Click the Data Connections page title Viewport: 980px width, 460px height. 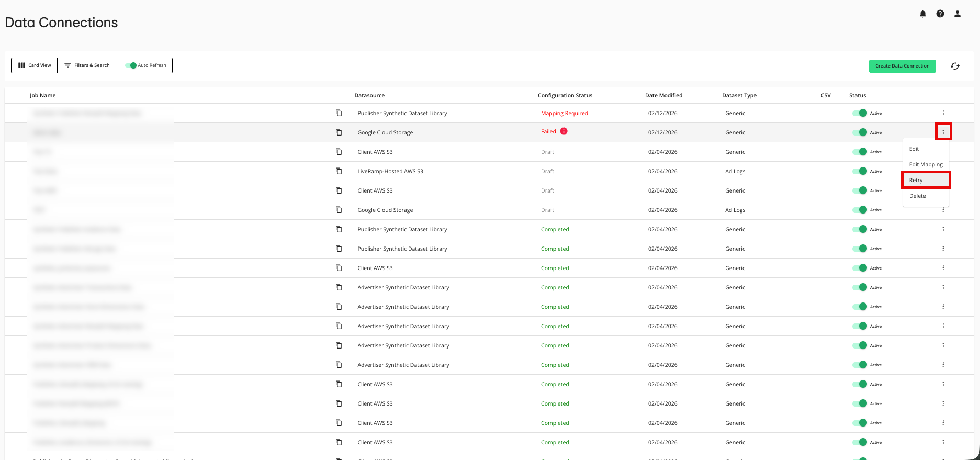point(61,23)
